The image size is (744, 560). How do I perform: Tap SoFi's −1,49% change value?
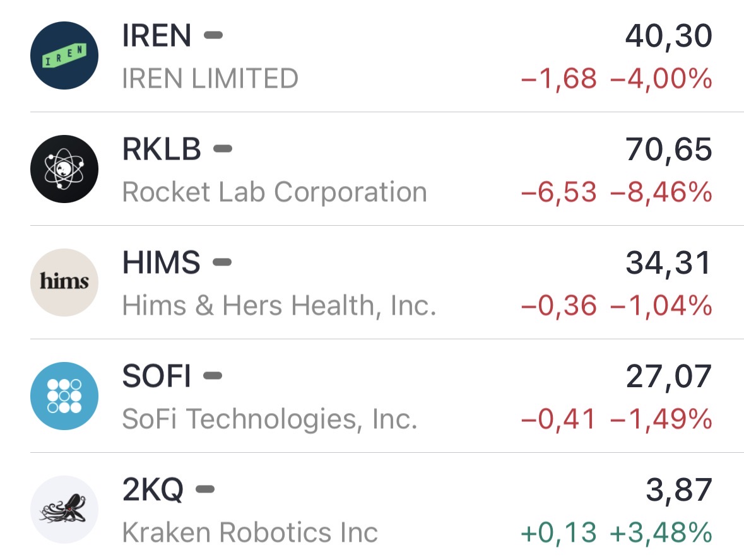(661, 419)
